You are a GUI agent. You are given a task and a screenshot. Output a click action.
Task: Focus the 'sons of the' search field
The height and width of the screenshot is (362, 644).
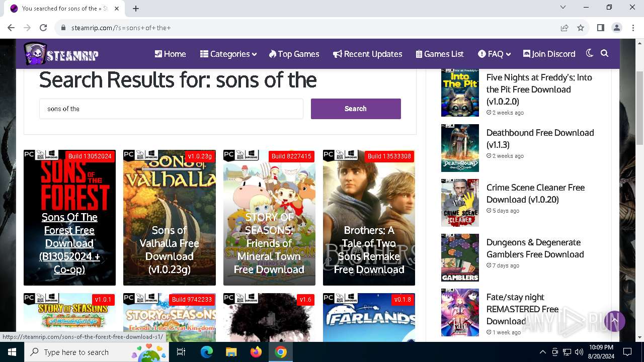pos(171,109)
